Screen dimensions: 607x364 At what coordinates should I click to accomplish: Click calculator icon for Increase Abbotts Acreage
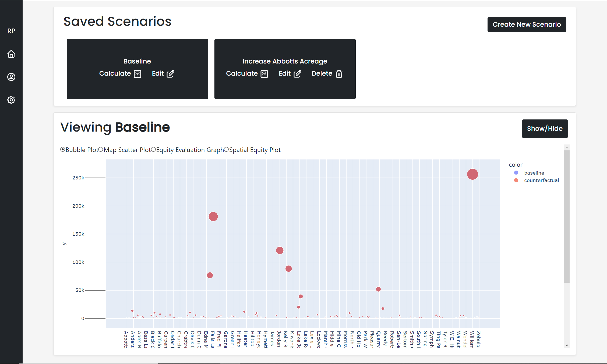click(x=264, y=74)
